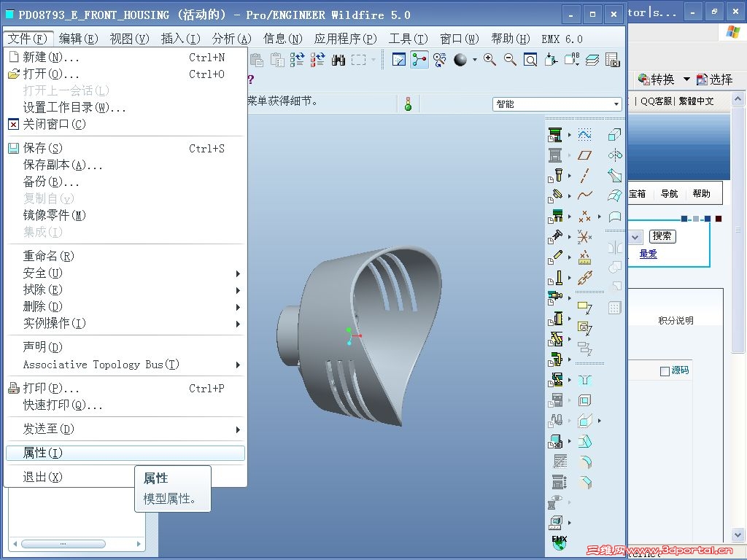Click the layers stack icon
This screenshot has width=747, height=560.
592,60
